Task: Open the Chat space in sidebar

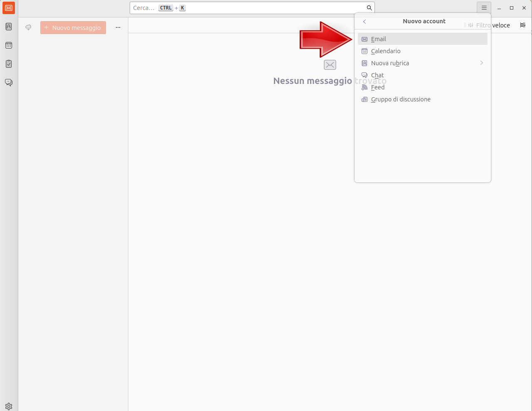Action: coord(9,82)
